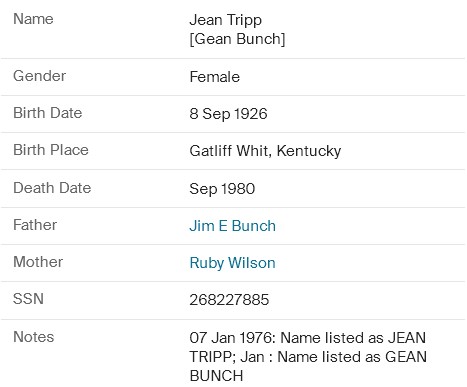The width and height of the screenshot is (467, 387).
Task: Click the Name field label
Action: click(33, 19)
